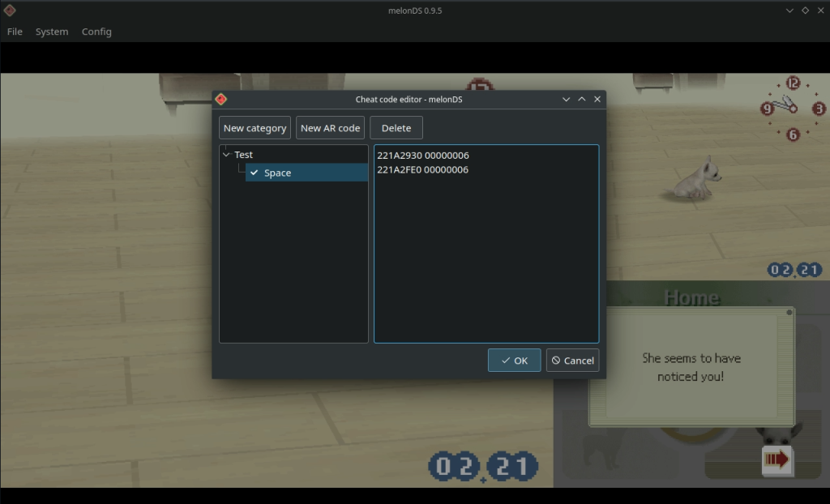
Task: Open the System menu
Action: [52, 32]
